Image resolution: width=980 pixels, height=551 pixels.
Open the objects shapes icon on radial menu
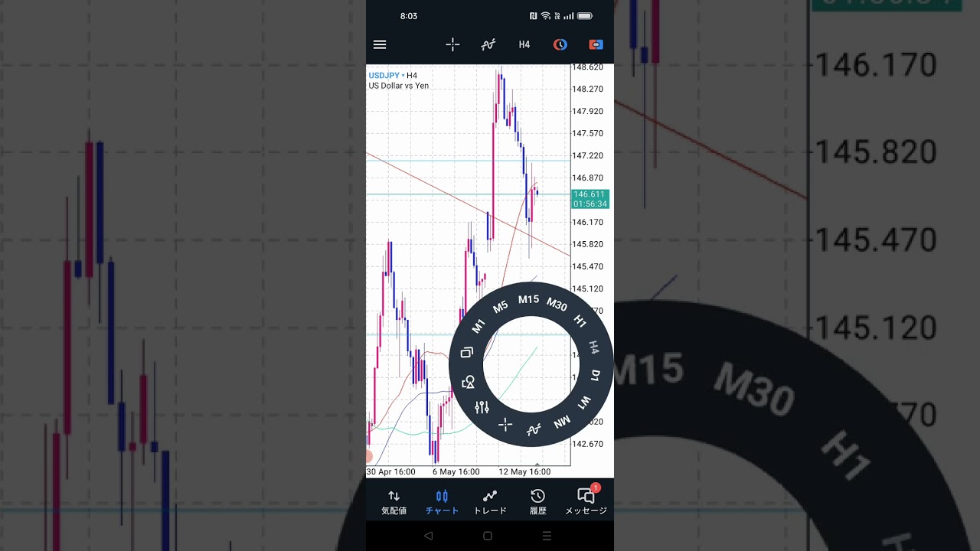[x=468, y=382]
